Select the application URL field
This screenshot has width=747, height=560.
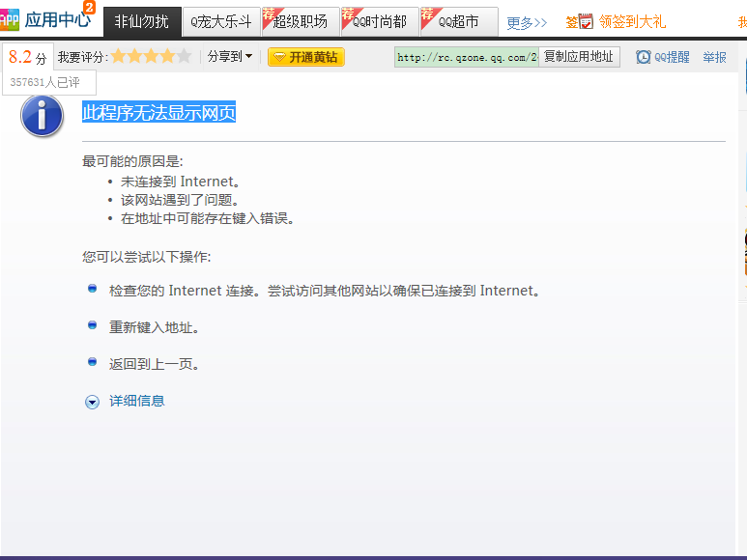[x=467, y=57]
